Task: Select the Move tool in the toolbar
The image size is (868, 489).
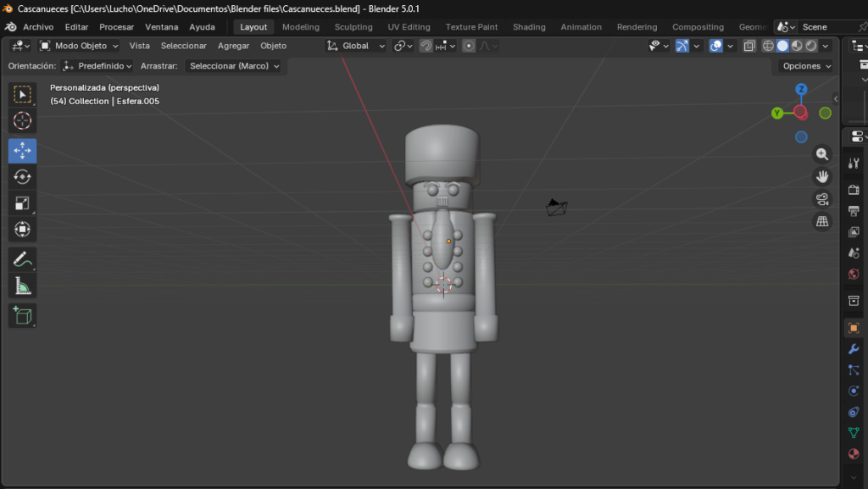Action: (22, 151)
